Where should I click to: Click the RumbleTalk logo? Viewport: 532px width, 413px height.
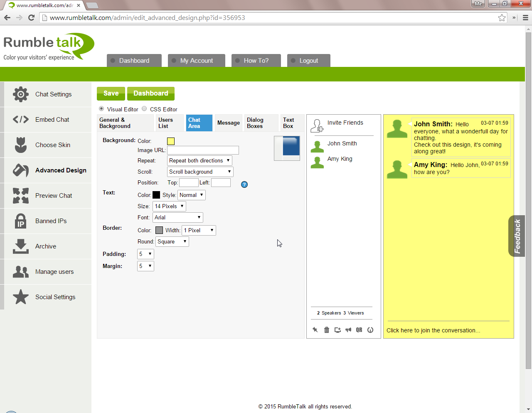click(49, 47)
